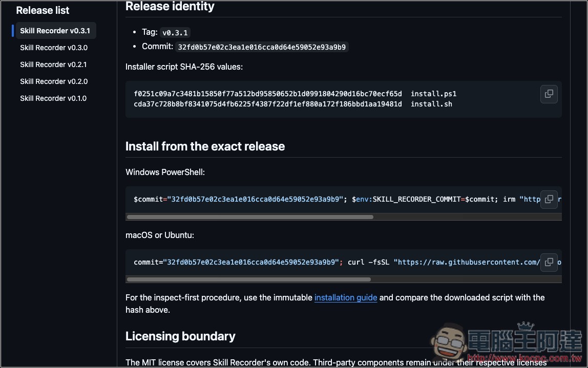Click the PowerShell code horizontal scrollbar
This screenshot has height=368, width=588.
click(x=250, y=217)
